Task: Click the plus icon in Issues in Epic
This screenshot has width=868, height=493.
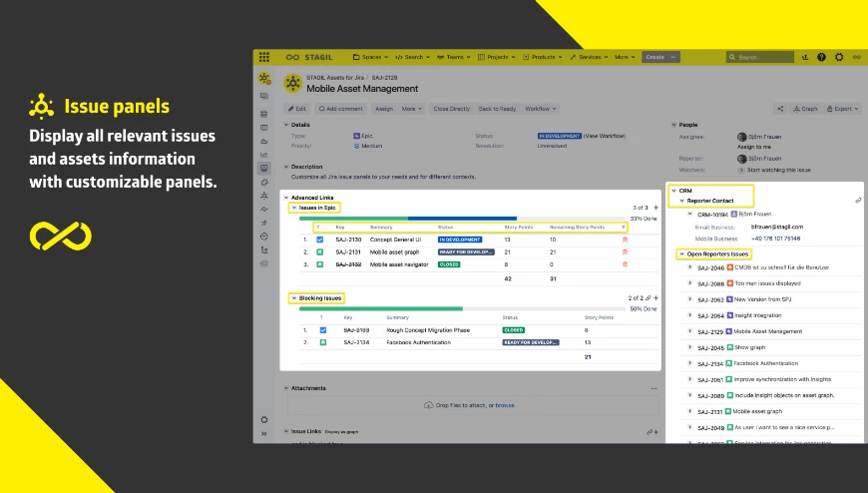Action: click(654, 208)
